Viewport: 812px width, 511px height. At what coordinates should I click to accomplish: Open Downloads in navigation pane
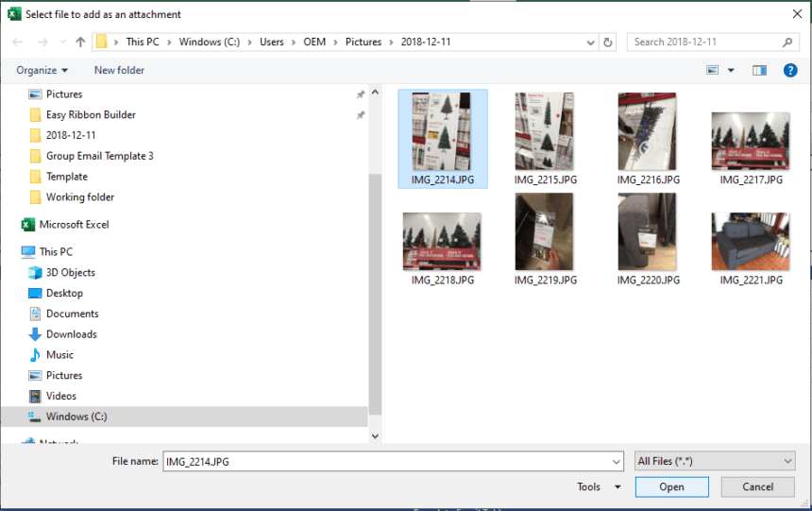pos(71,334)
